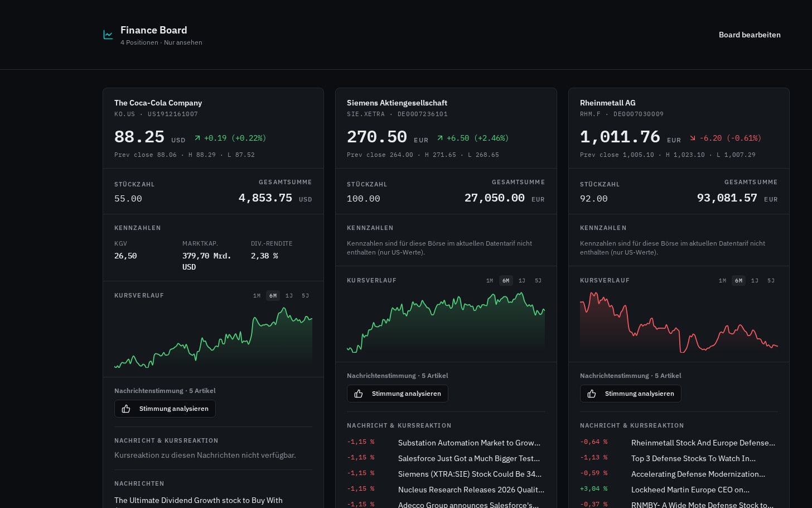Click the Siemens price history chart
The height and width of the screenshot is (508, 812).
446,322
